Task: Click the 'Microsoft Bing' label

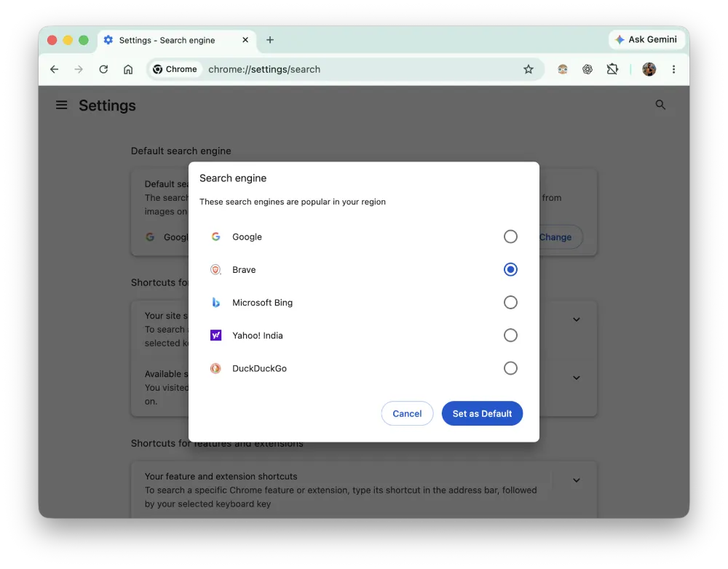Action: [262, 303]
